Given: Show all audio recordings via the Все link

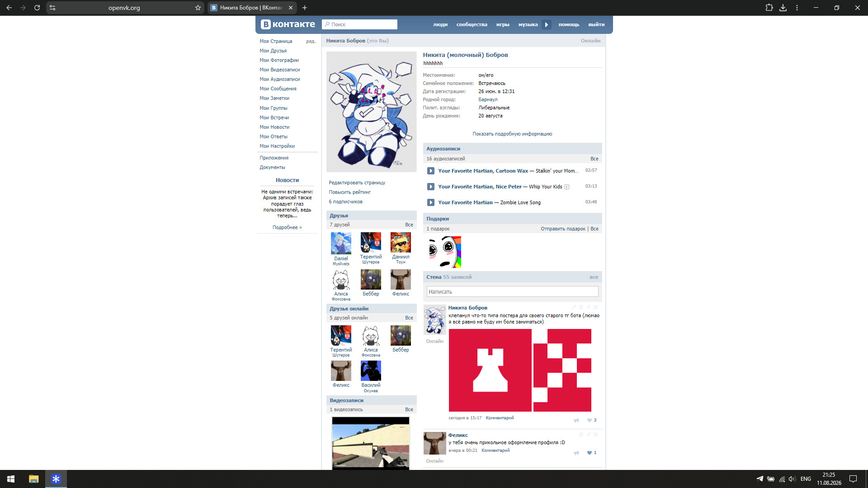Looking at the screenshot, I should [x=594, y=159].
